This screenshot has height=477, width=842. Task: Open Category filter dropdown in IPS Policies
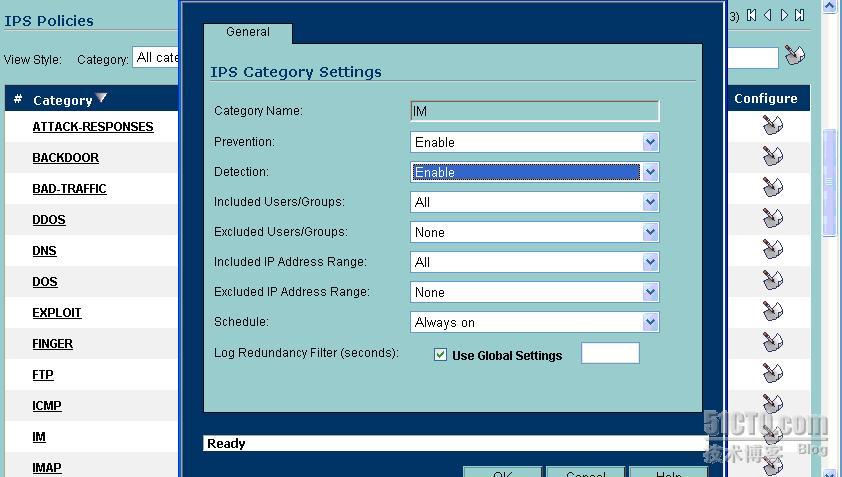pyautogui.click(x=156, y=58)
